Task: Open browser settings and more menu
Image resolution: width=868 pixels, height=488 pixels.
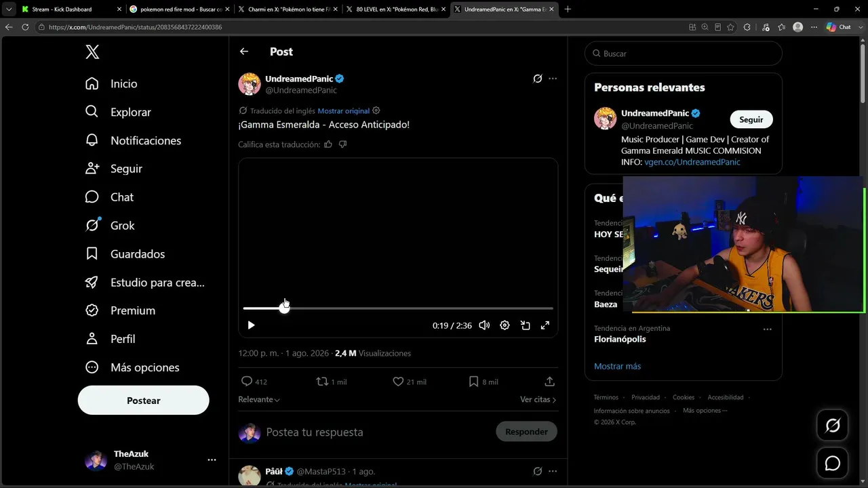Action: (x=814, y=27)
